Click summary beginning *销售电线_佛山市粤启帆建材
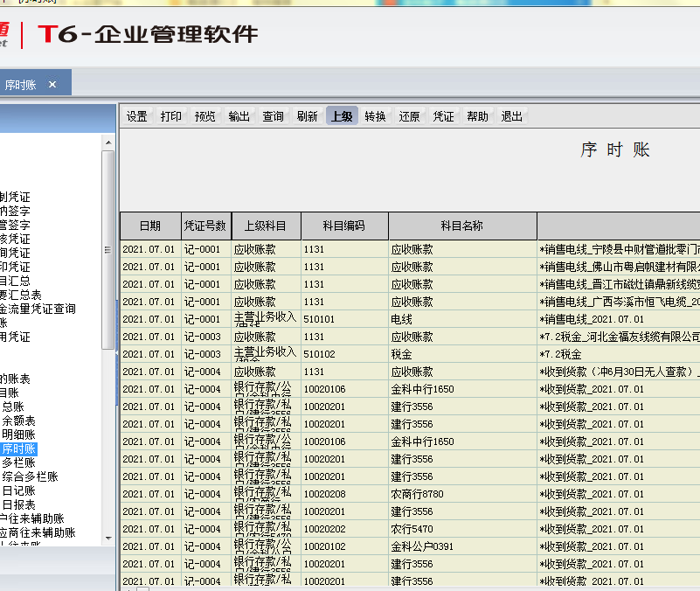 click(619, 267)
